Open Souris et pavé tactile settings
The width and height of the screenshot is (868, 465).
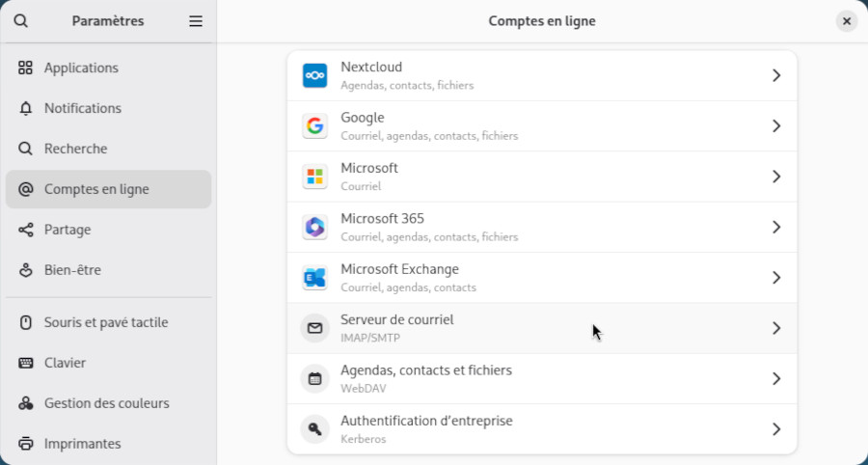tap(108, 322)
